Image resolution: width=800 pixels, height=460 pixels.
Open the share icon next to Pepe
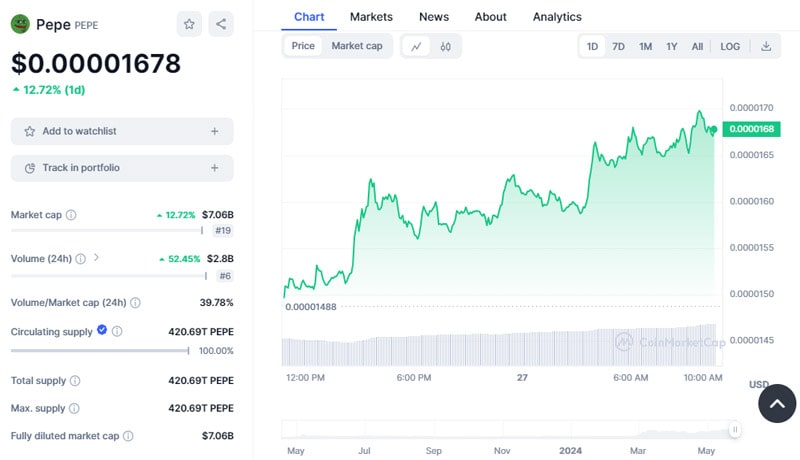(x=221, y=24)
